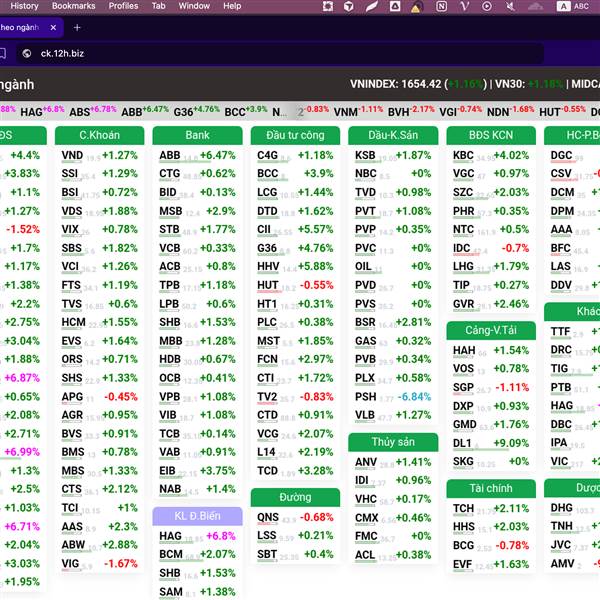Open the cube-shaped menu bar icon
600x600 pixels.
[349, 6]
